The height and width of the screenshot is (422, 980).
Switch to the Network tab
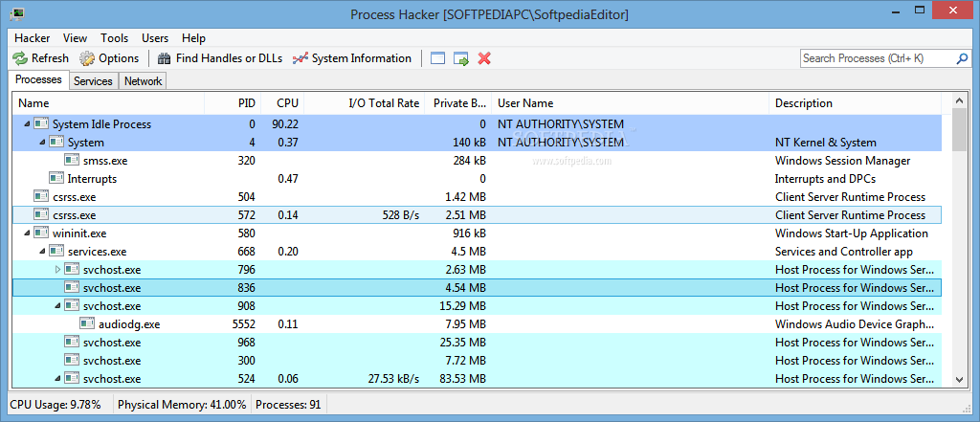144,81
